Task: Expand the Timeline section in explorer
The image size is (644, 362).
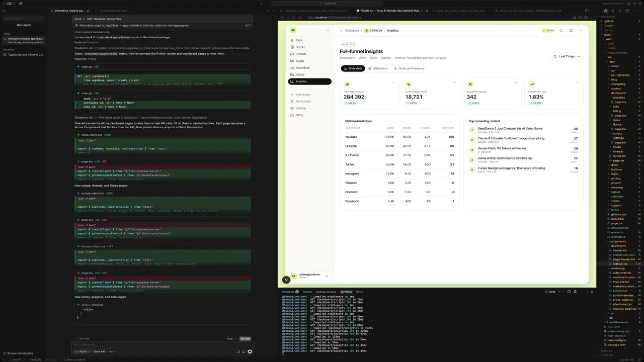Action: coord(609,355)
